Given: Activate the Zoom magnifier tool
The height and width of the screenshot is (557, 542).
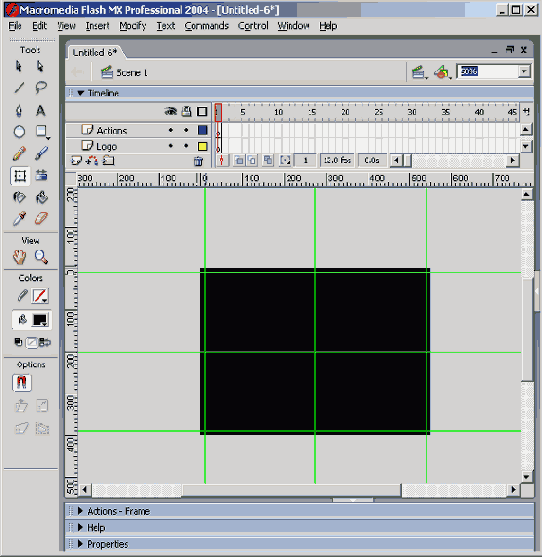Looking at the screenshot, I should 41,257.
